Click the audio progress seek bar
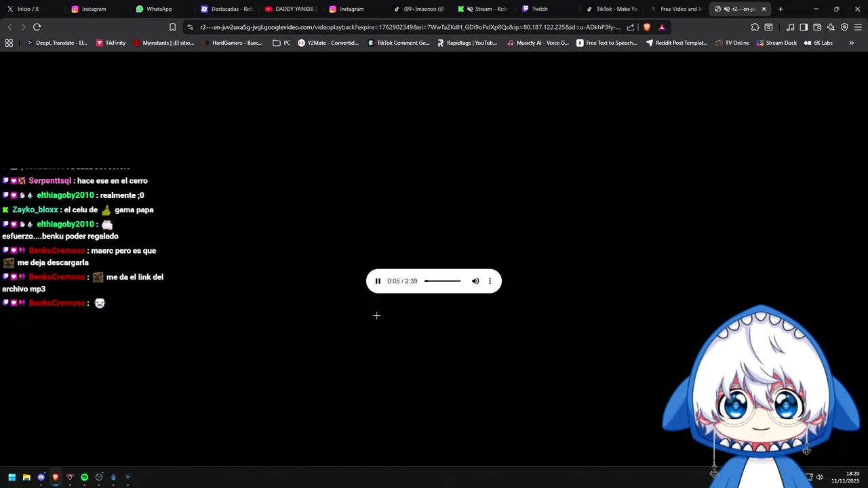Viewport: 868px width, 488px height. click(x=443, y=281)
